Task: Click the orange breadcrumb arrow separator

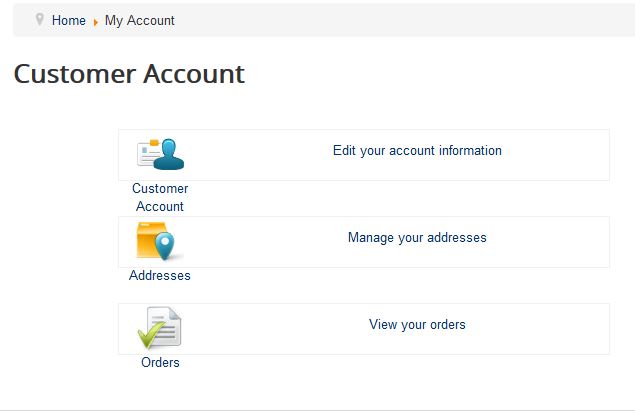Action: coord(95,21)
